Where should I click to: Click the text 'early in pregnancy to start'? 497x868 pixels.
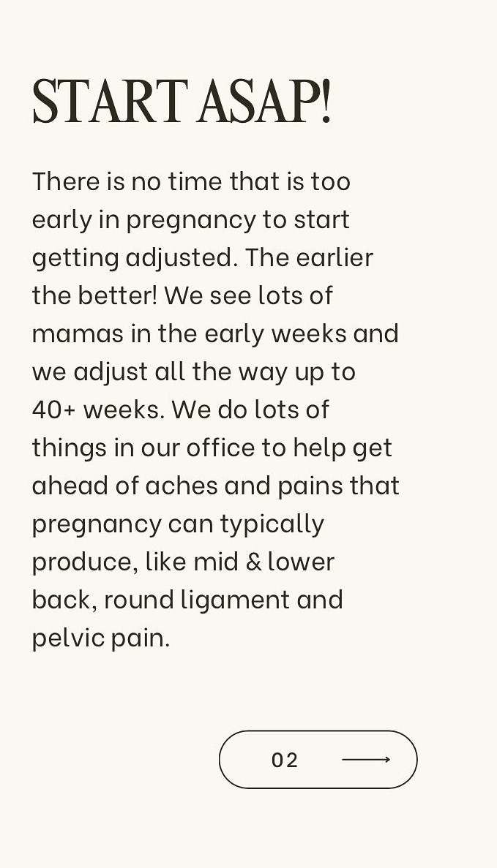coord(190,220)
